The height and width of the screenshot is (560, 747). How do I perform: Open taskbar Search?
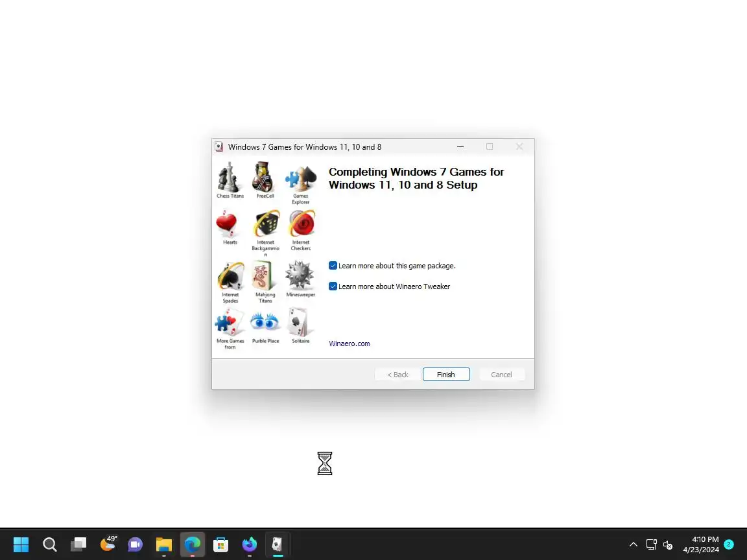click(x=49, y=544)
